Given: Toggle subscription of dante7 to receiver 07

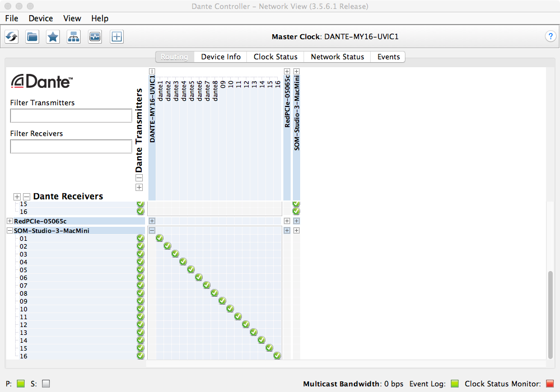Looking at the screenshot, I should pos(207,285).
